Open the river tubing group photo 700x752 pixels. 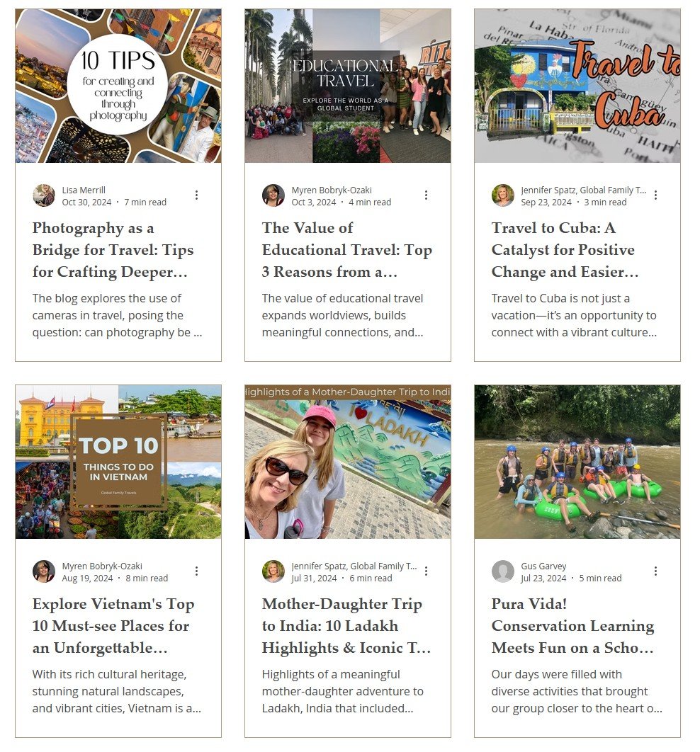[577, 462]
